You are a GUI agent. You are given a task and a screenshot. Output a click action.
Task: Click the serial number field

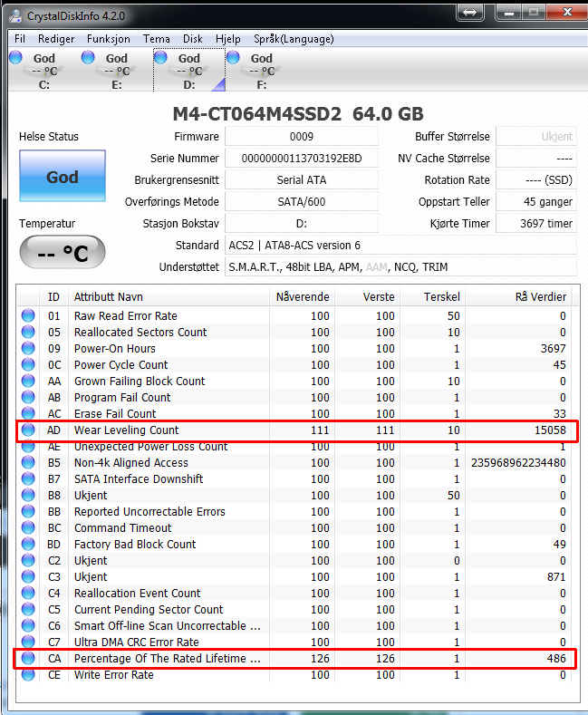click(x=302, y=159)
